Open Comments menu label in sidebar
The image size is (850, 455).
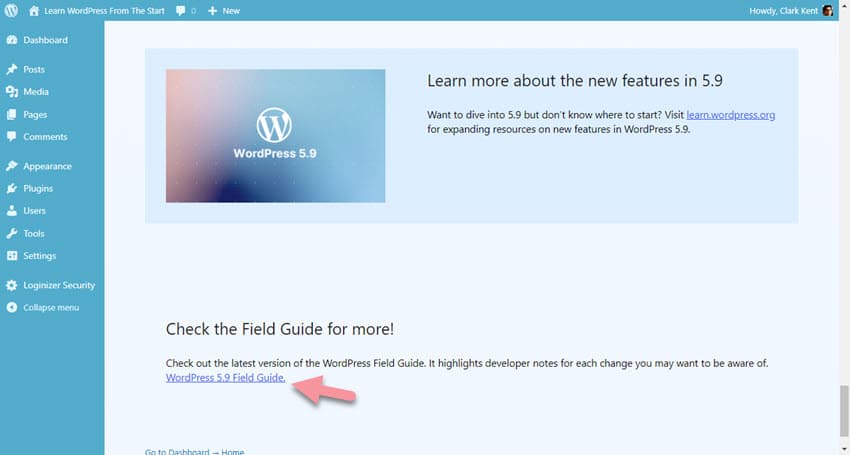click(46, 137)
